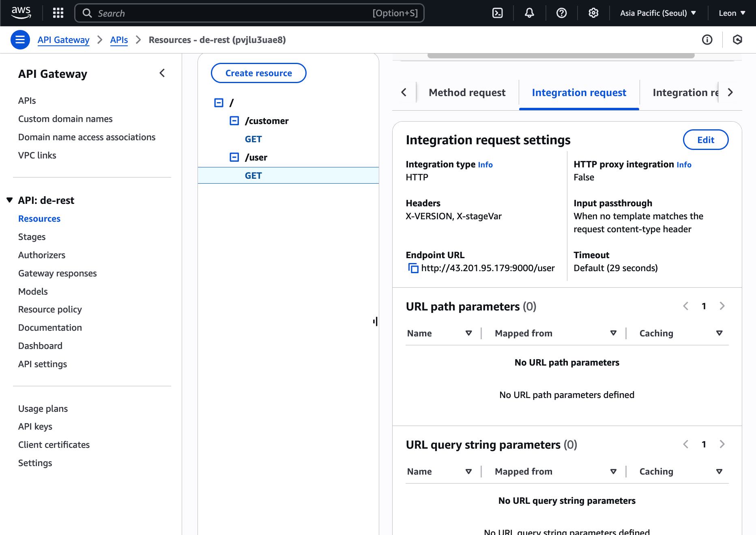Open API keys in the sidebar
Viewport: 756px width, 535px height.
[x=35, y=426]
